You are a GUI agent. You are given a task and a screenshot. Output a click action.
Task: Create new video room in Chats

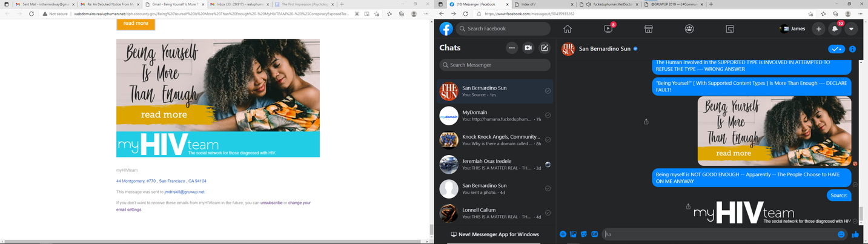(528, 48)
